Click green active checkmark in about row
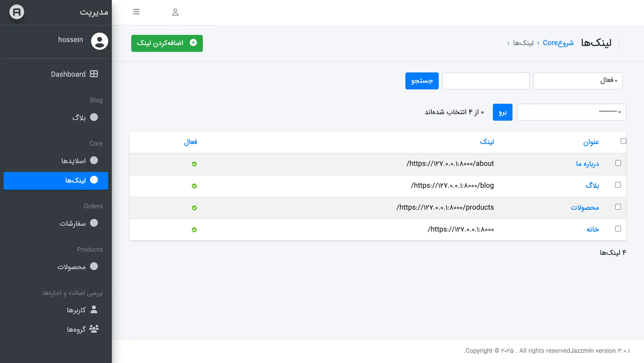 click(194, 164)
